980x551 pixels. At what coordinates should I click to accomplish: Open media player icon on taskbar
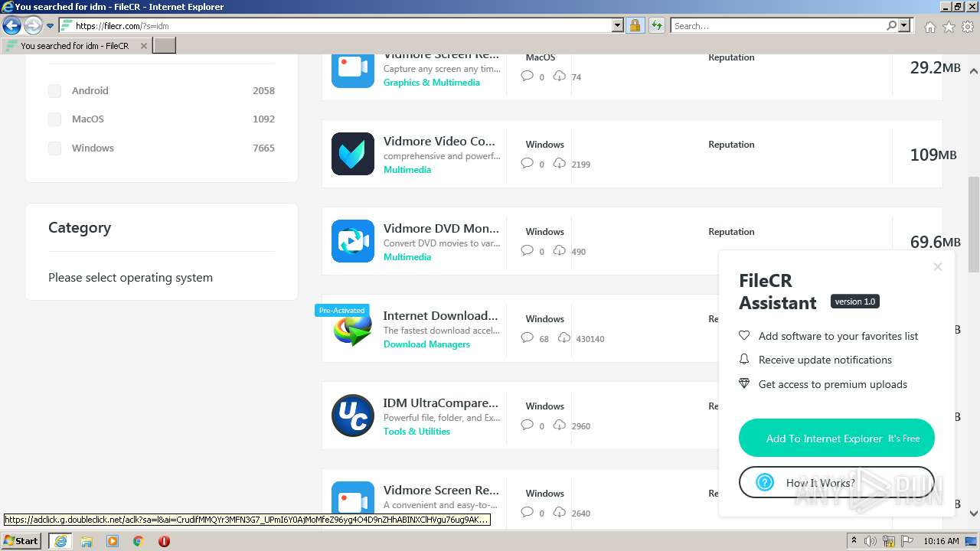[x=113, y=541]
